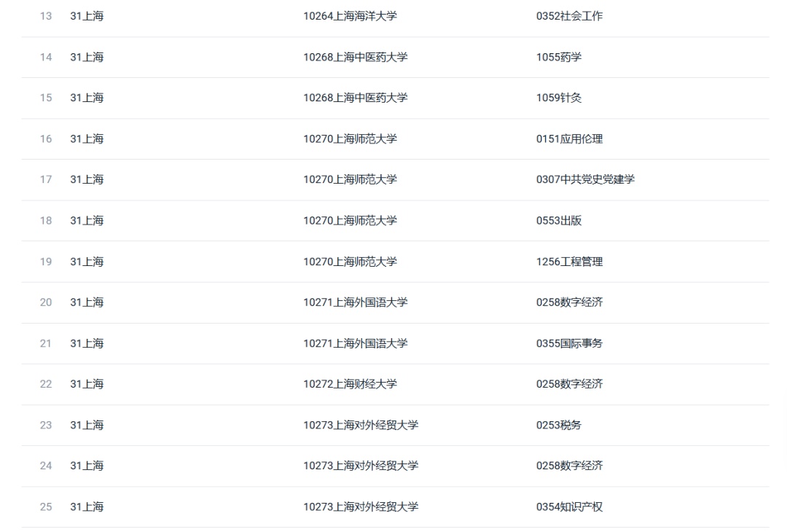The width and height of the screenshot is (787, 532).
Task: Select 1256工程管理 in row 19
Action: 569,262
